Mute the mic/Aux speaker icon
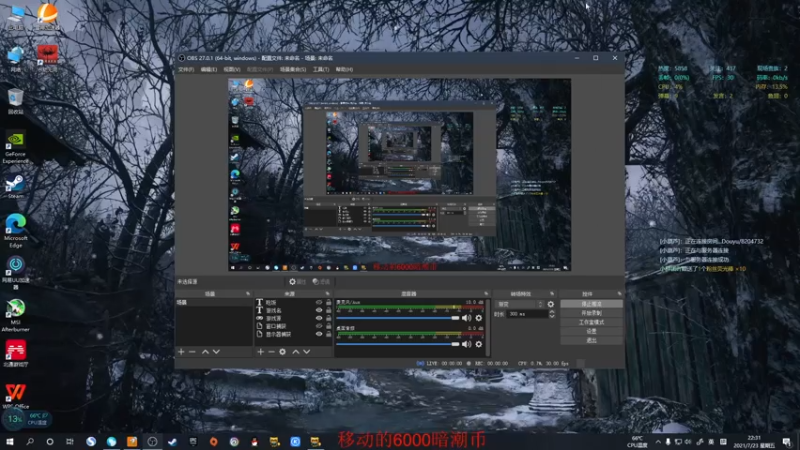800x450 pixels. [466, 318]
